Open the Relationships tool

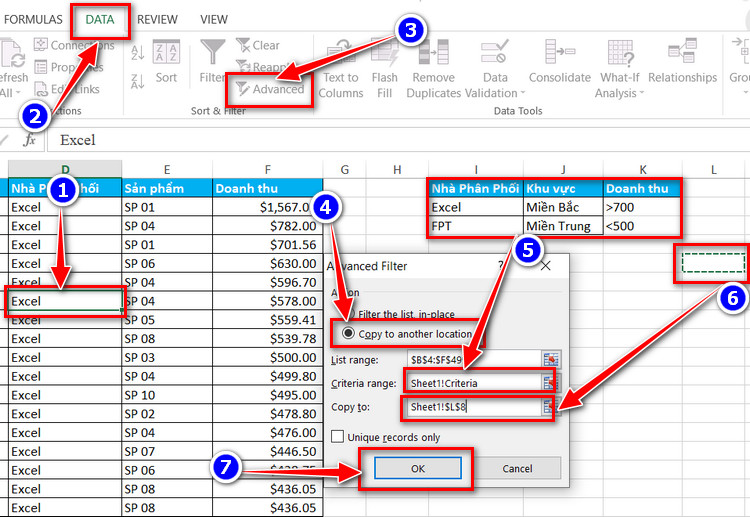point(683,62)
